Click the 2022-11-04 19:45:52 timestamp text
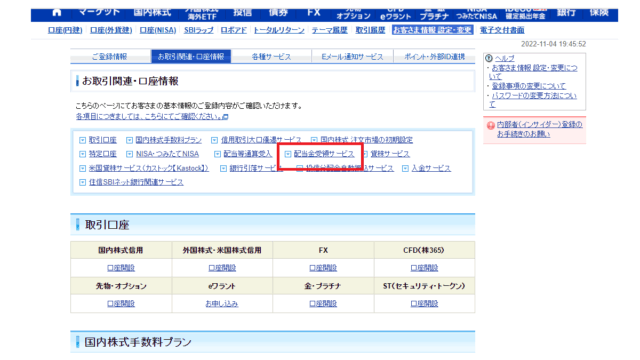The image size is (640, 360). (553, 44)
